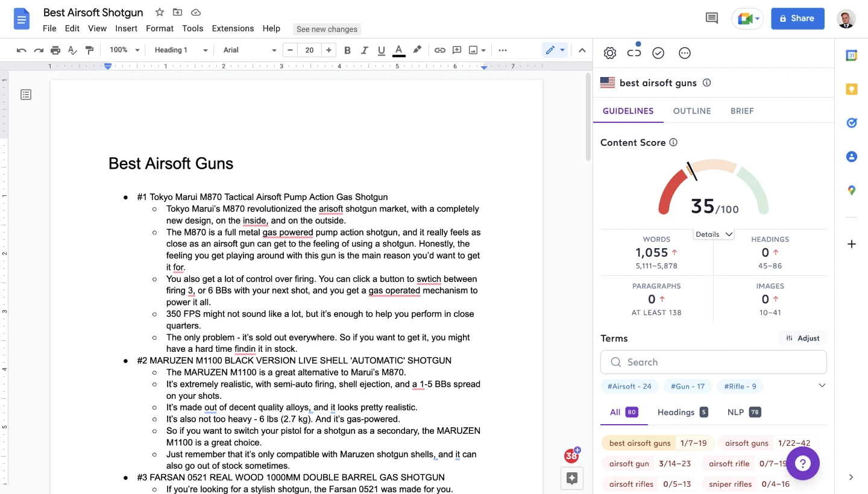
Task: Open the Surfer more options circle
Action: 685,53
